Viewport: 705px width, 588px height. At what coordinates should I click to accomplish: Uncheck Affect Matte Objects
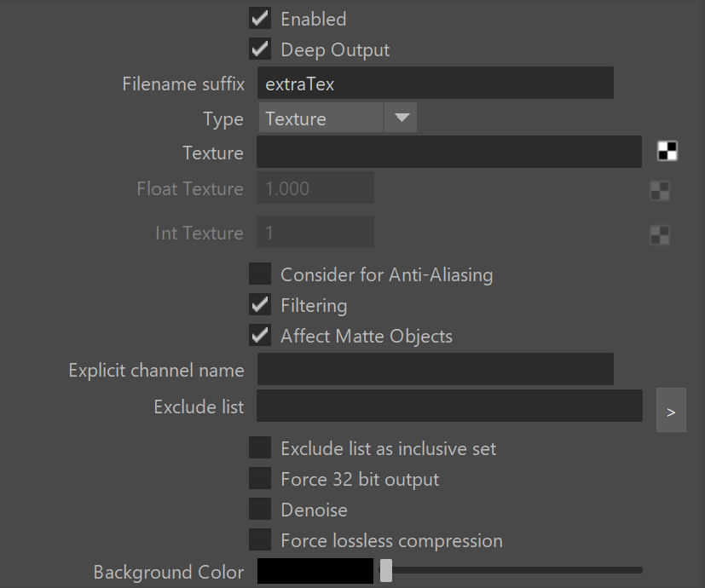click(x=260, y=336)
